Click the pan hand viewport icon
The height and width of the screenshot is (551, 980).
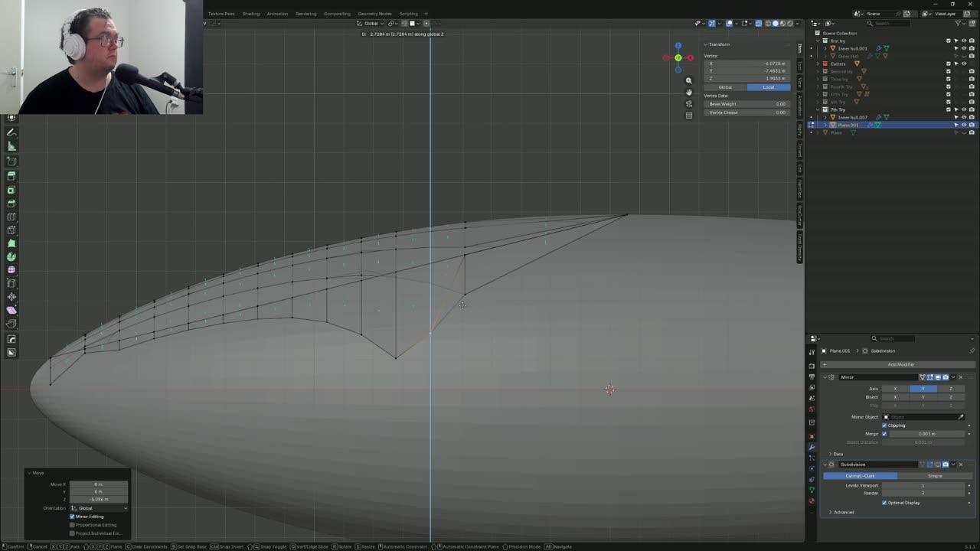689,92
